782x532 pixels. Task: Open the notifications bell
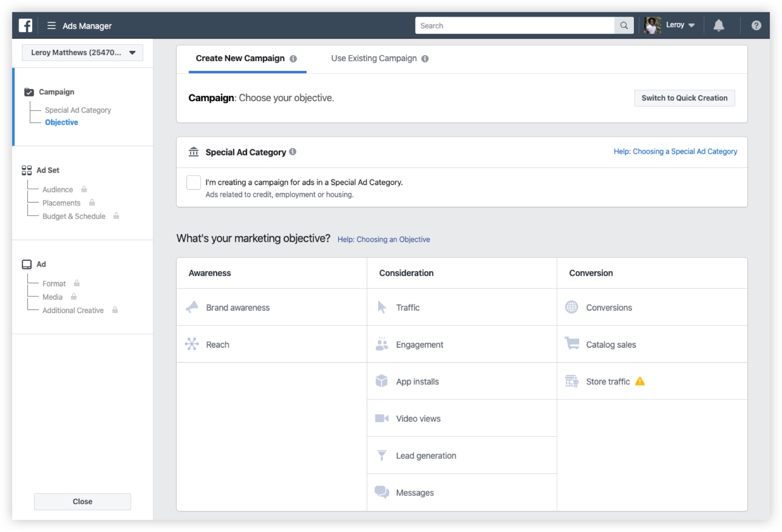pyautogui.click(x=718, y=25)
